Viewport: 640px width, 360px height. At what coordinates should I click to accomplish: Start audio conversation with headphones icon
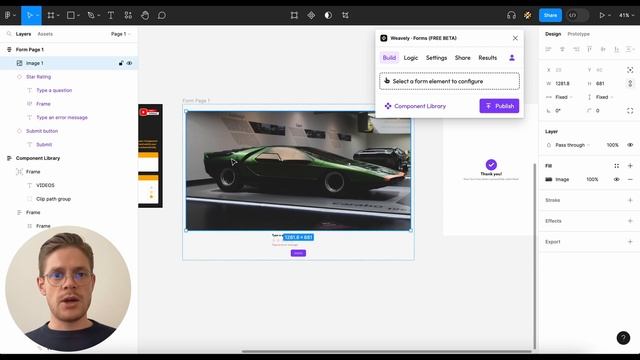click(x=511, y=16)
